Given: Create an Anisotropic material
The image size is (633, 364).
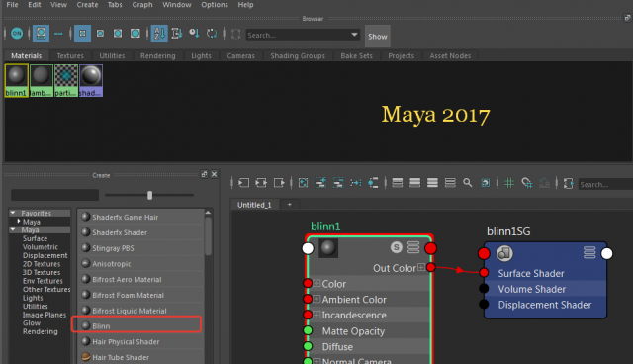Looking at the screenshot, I should pos(140,264).
